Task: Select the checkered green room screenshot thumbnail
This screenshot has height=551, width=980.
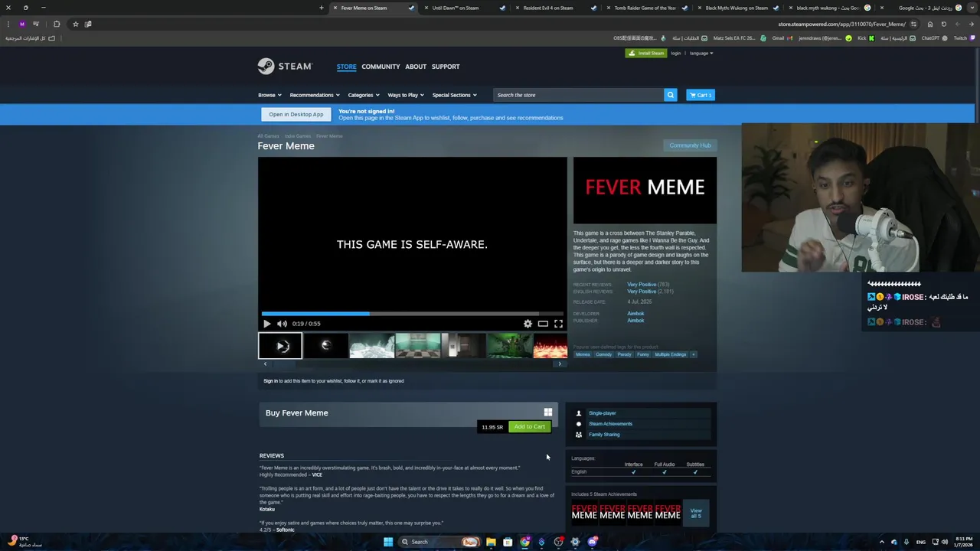Action: 417,346
